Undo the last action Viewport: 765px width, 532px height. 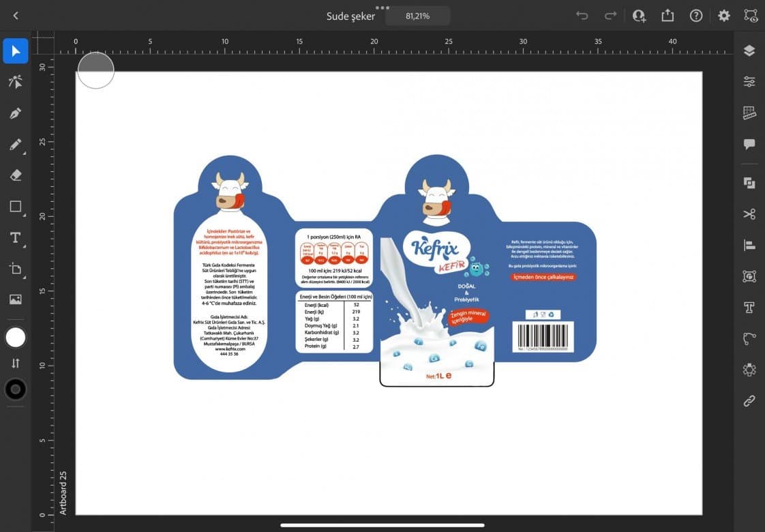coord(582,16)
